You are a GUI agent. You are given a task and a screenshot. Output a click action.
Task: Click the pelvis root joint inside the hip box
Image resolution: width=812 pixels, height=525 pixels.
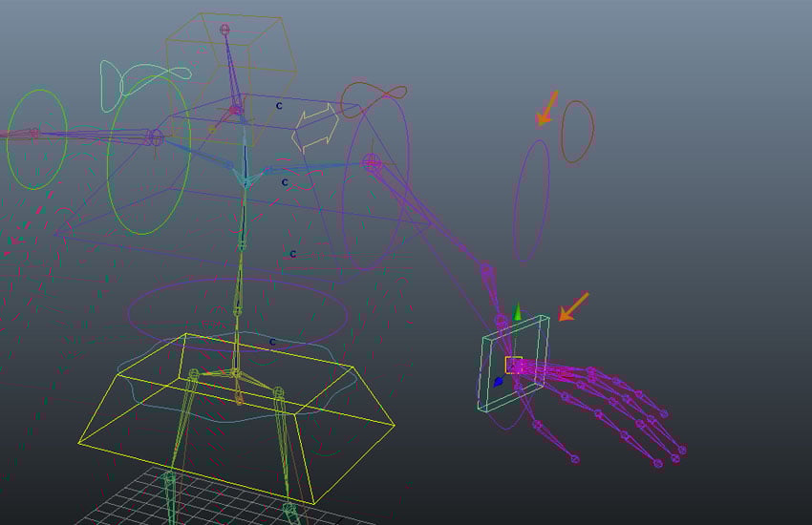click(x=234, y=371)
